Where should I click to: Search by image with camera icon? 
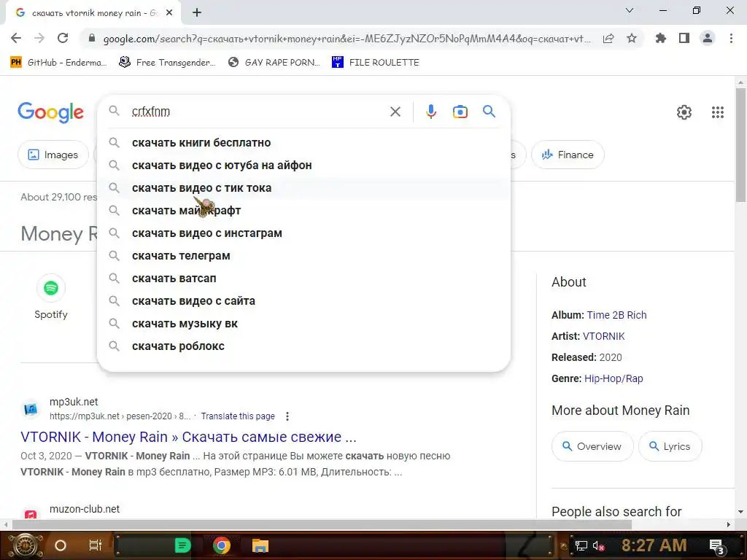pos(460,112)
